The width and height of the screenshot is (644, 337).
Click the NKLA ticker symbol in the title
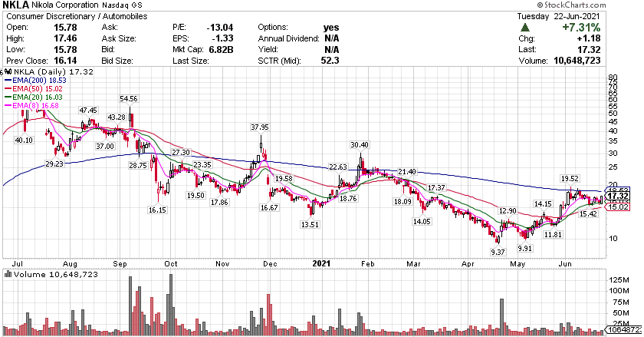click(15, 5)
